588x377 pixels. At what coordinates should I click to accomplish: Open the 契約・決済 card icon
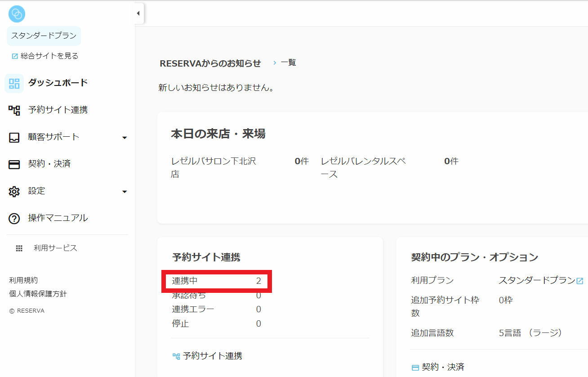(x=14, y=164)
